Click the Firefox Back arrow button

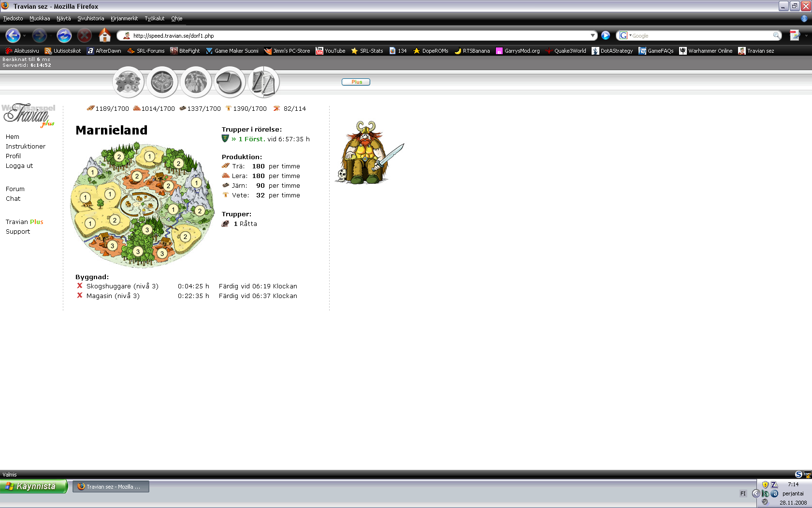pos(13,35)
